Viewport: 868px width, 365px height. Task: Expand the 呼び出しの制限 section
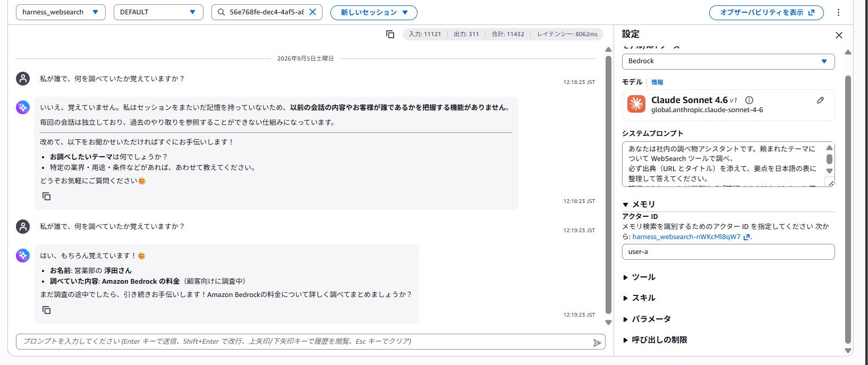pos(654,339)
